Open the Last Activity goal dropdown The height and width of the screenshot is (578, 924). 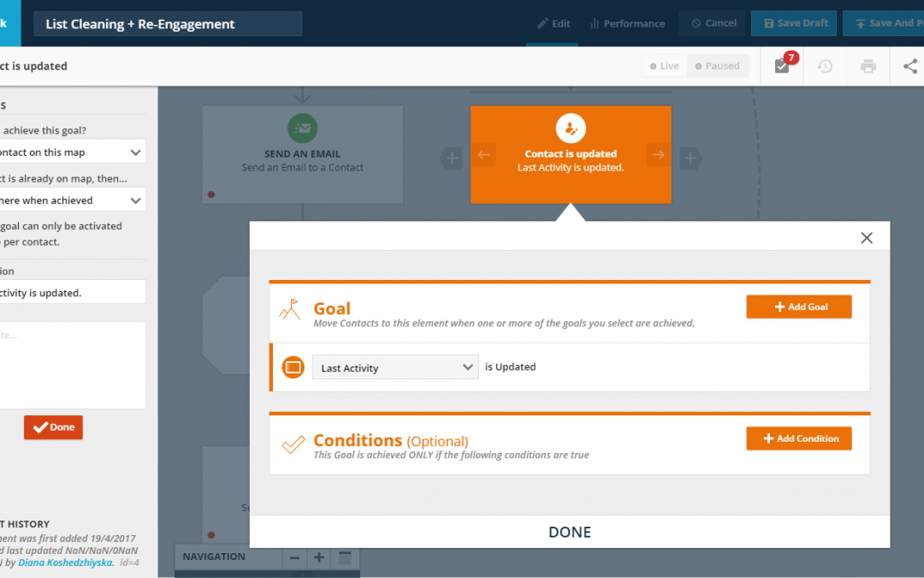(394, 367)
